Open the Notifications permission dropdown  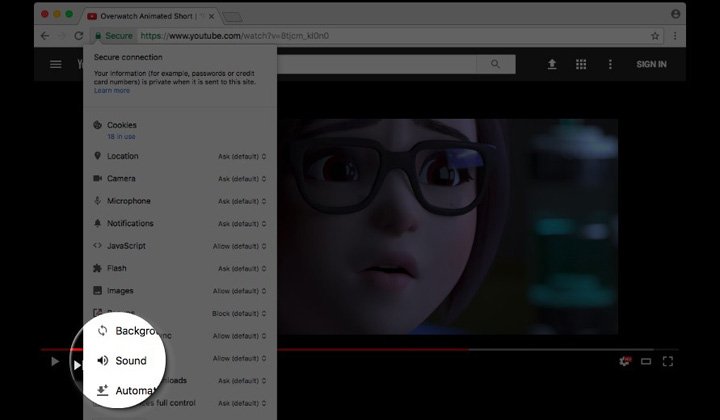tap(242, 224)
